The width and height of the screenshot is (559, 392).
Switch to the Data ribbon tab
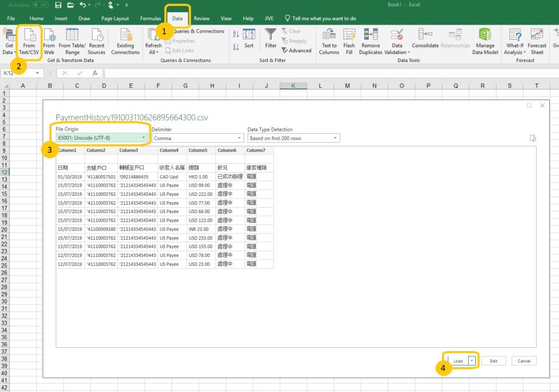click(178, 18)
